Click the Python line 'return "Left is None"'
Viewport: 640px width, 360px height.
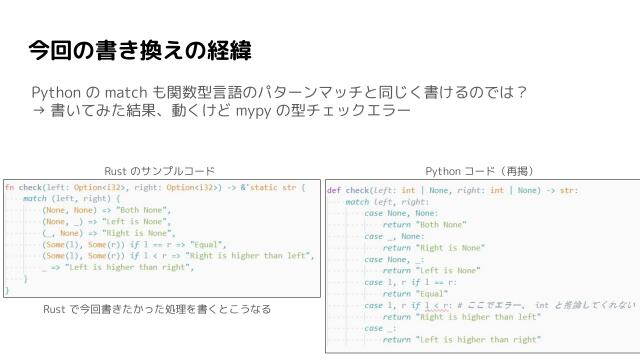(x=431, y=271)
